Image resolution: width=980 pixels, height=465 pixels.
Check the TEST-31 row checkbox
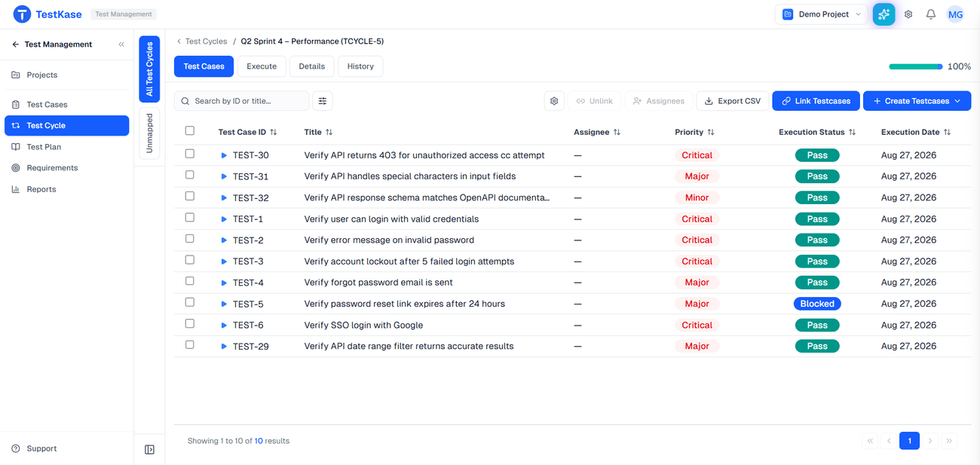pos(190,175)
